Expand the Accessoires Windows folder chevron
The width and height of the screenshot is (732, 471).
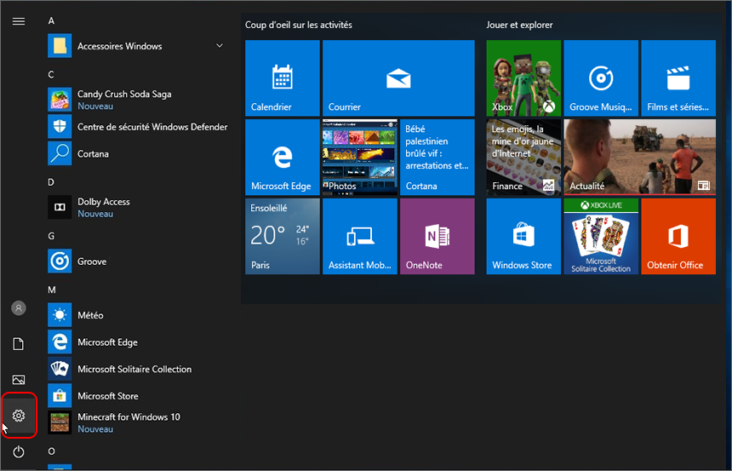(219, 46)
